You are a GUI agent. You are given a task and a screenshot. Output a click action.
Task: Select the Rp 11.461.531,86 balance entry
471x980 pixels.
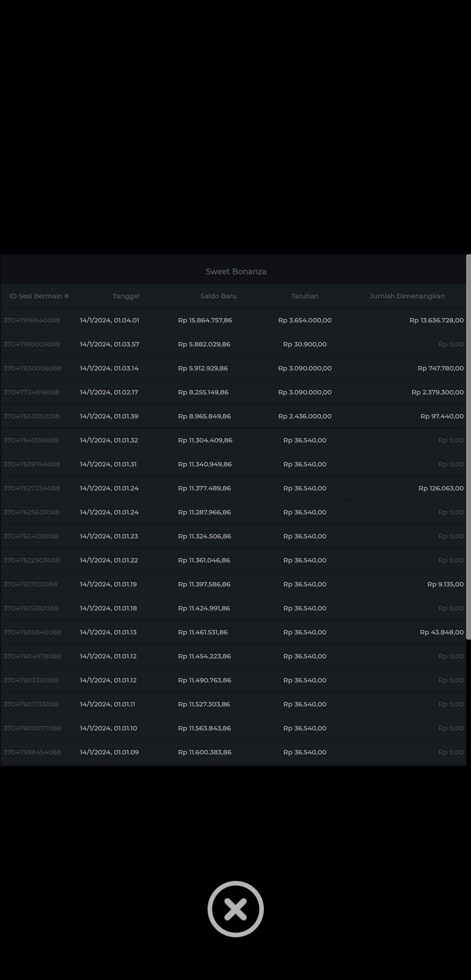coord(203,632)
